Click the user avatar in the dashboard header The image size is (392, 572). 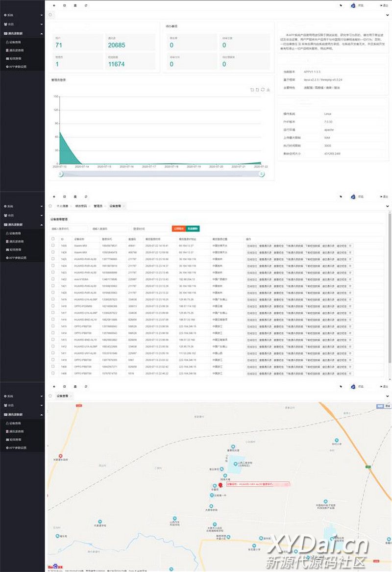coord(353,5)
